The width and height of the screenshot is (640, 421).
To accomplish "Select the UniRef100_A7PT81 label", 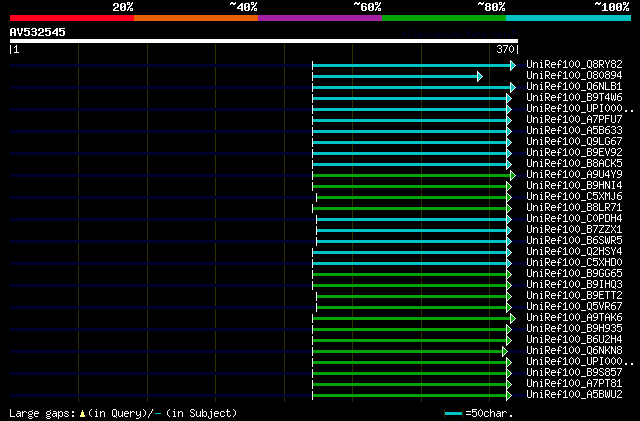I will [x=574, y=384].
